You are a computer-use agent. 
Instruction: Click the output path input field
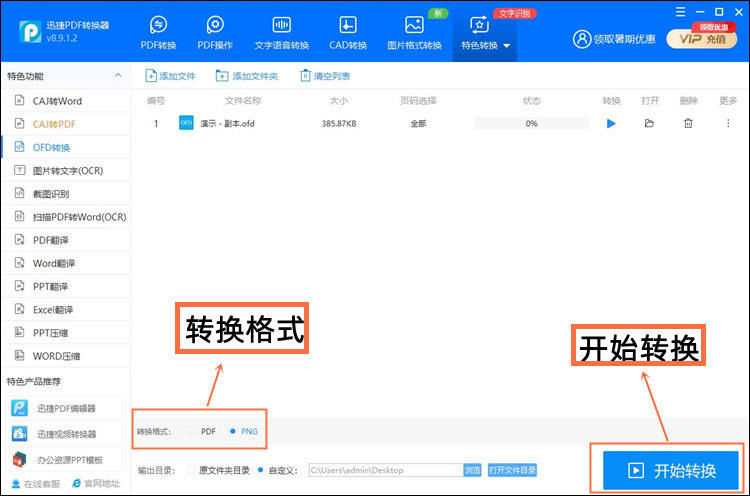pos(386,470)
